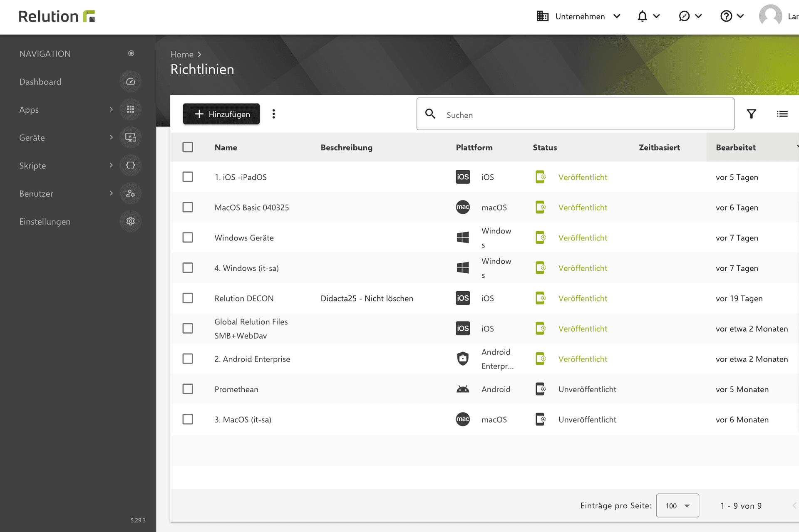799x532 pixels.
Task: Expand the Benutzer submenu arrow
Action: click(111, 193)
